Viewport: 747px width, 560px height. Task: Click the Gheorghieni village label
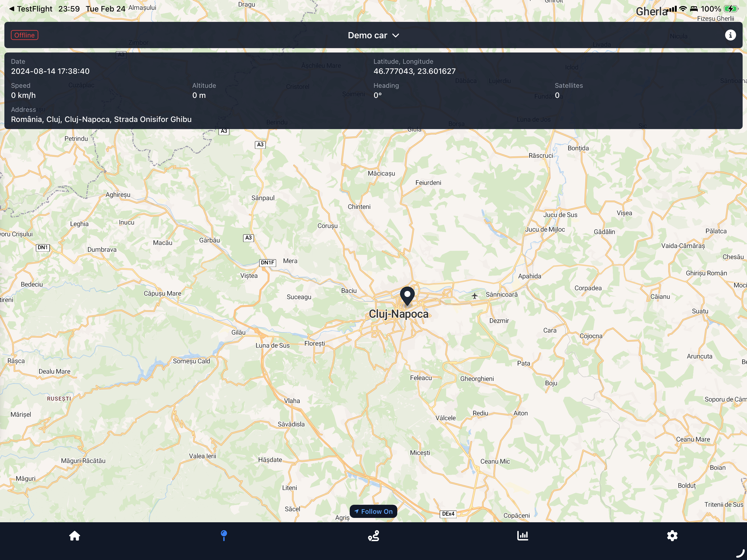pyautogui.click(x=477, y=379)
